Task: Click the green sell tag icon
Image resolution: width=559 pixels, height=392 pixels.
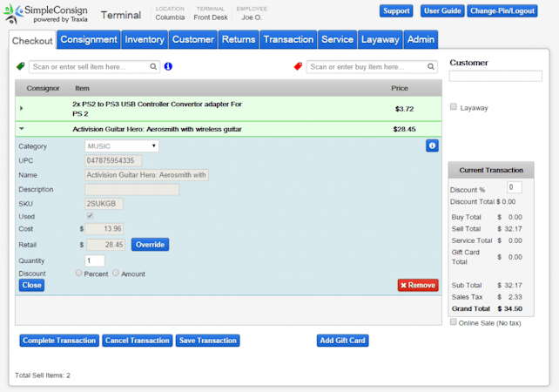Action: pos(21,66)
